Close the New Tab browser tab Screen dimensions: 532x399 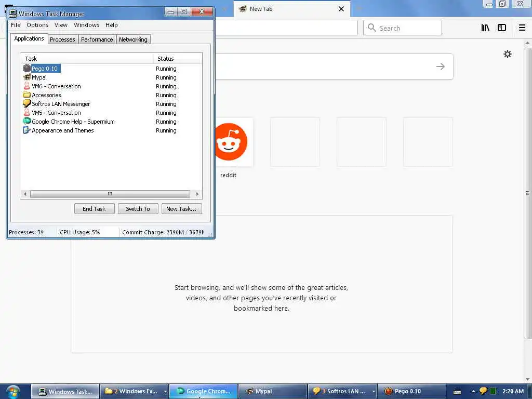[341, 9]
